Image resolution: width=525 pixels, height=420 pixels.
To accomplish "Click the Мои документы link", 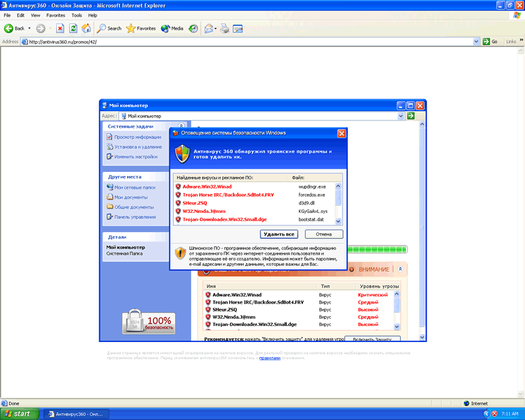I will (x=130, y=197).
